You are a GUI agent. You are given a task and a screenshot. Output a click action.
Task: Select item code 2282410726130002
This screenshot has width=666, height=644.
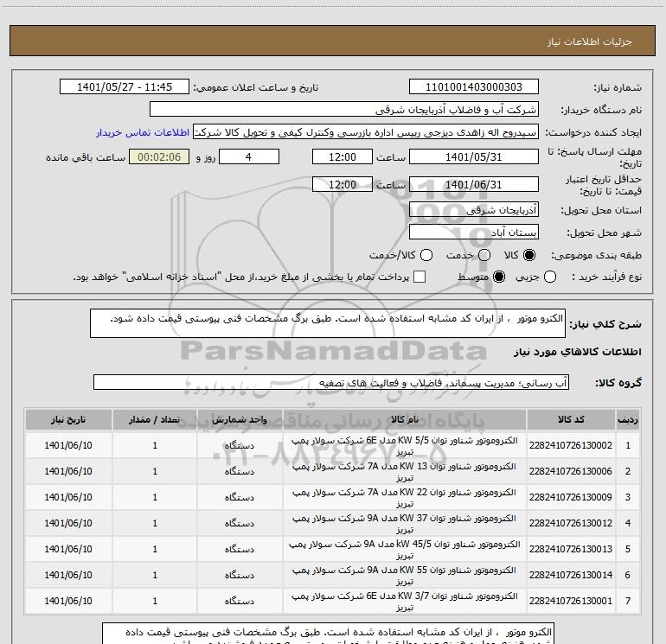[571, 445]
